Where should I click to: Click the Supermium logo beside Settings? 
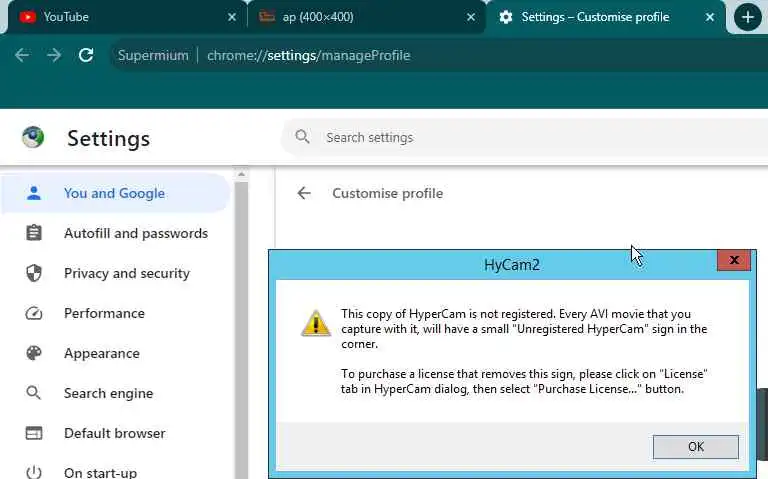(33, 137)
